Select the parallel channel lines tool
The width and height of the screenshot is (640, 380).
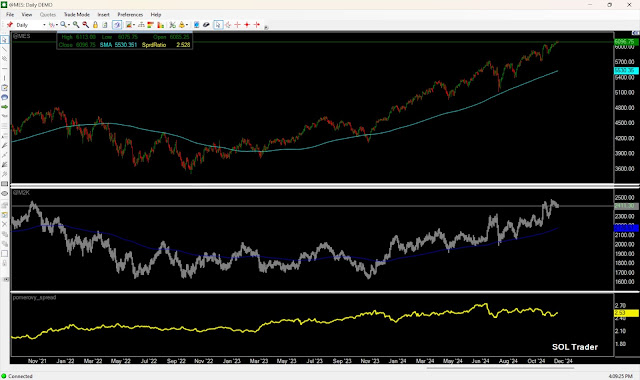4,59
